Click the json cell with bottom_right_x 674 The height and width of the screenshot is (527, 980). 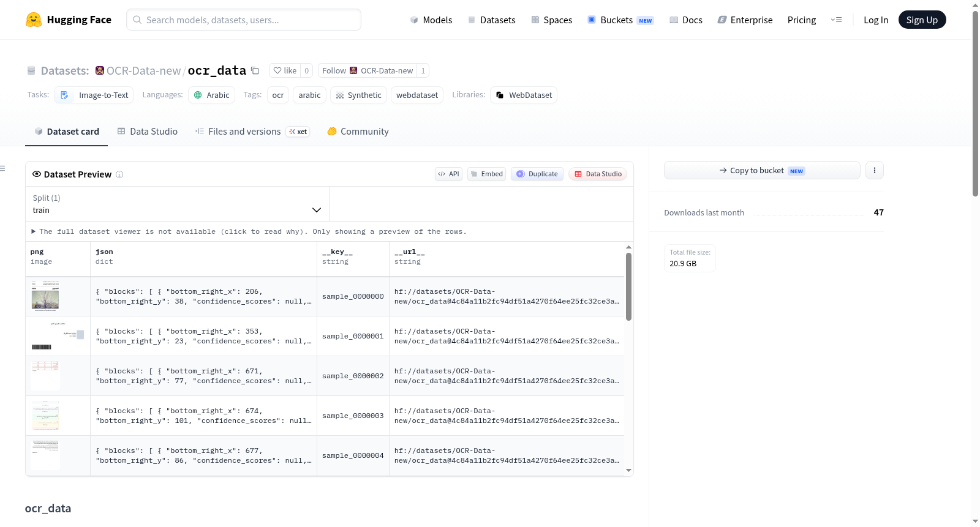203,416
